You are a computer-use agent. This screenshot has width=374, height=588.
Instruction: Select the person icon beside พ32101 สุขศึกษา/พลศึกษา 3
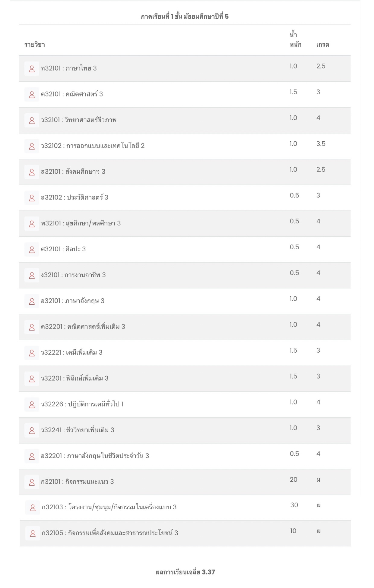click(32, 224)
